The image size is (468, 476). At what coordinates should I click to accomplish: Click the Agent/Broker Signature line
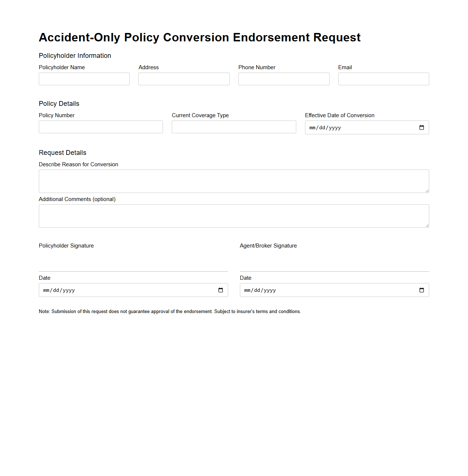coord(334,271)
